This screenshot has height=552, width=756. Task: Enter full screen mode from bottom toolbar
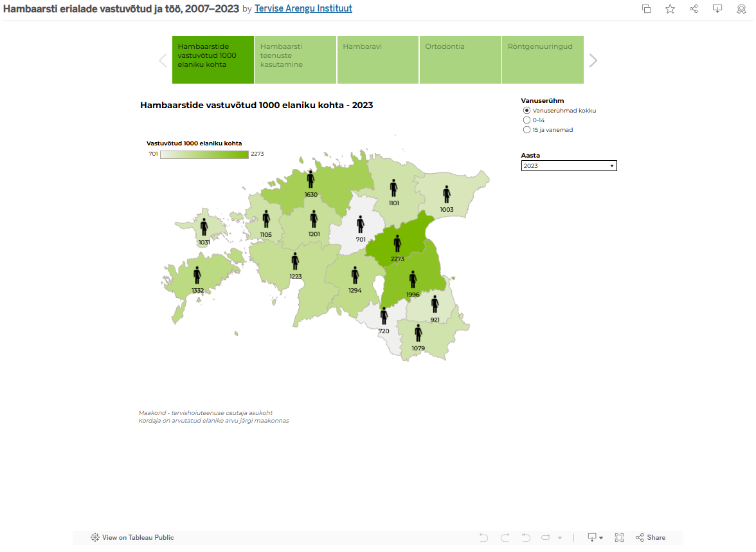tap(619, 538)
